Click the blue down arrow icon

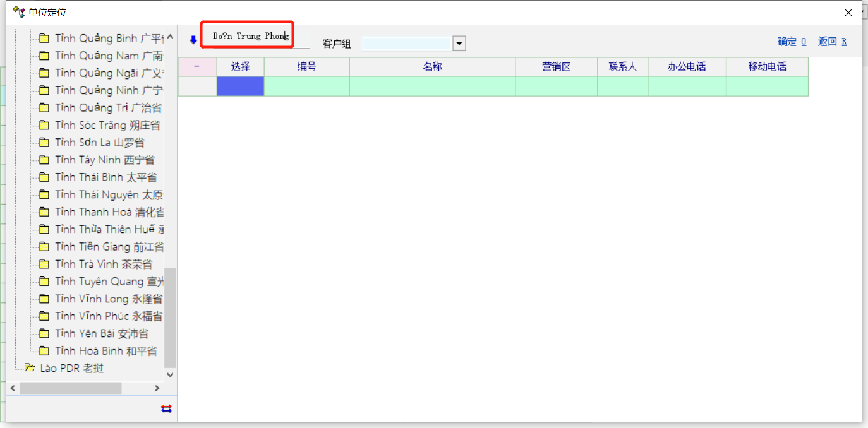tap(193, 40)
